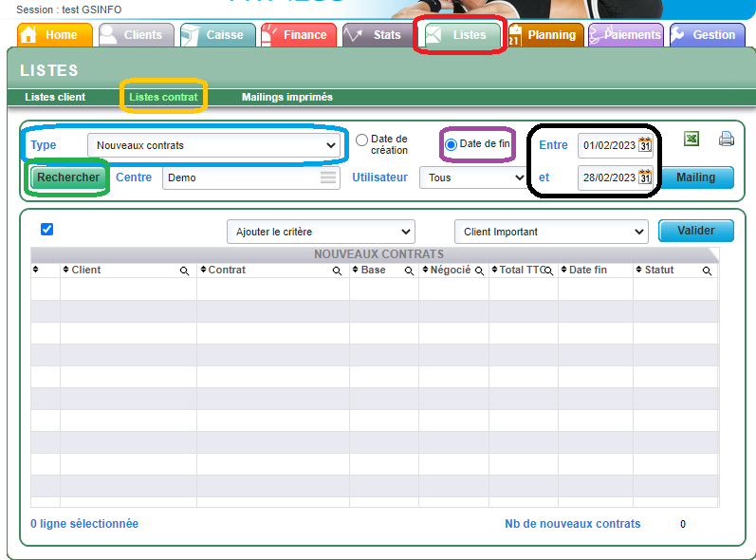Click the Centre input field
This screenshot has height=560, width=756.
pyautogui.click(x=242, y=177)
